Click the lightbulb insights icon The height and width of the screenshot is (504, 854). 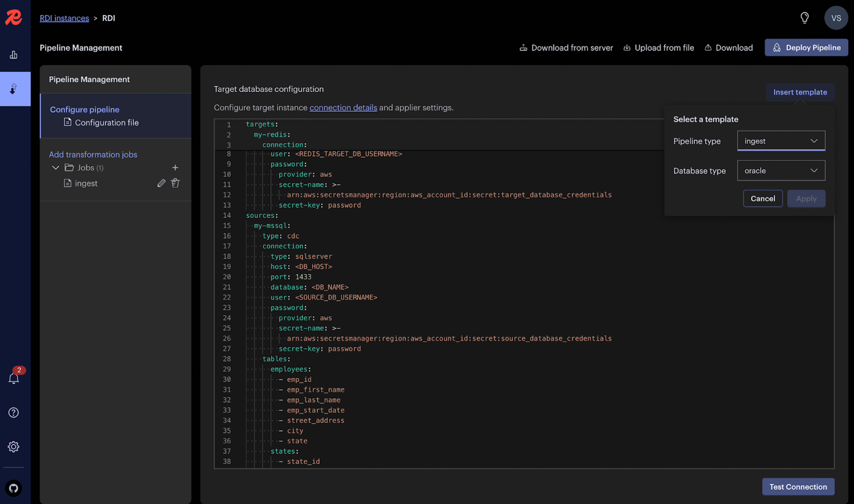coord(804,18)
